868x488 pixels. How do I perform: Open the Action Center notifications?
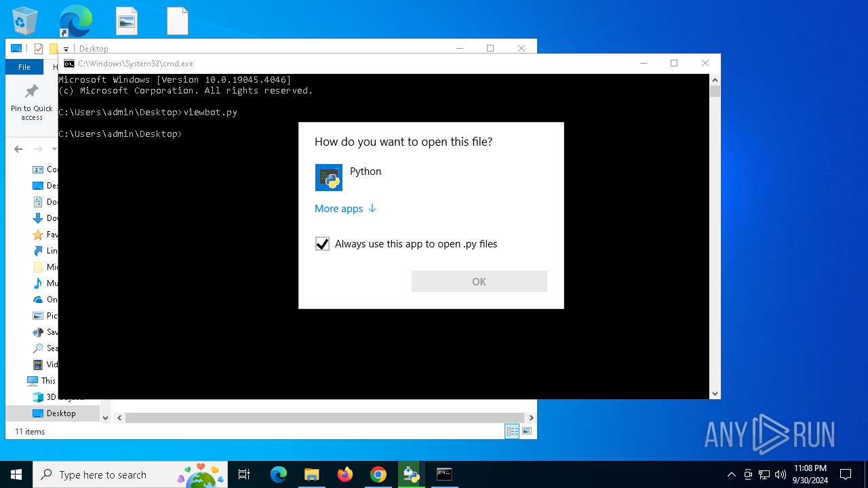[x=846, y=474]
